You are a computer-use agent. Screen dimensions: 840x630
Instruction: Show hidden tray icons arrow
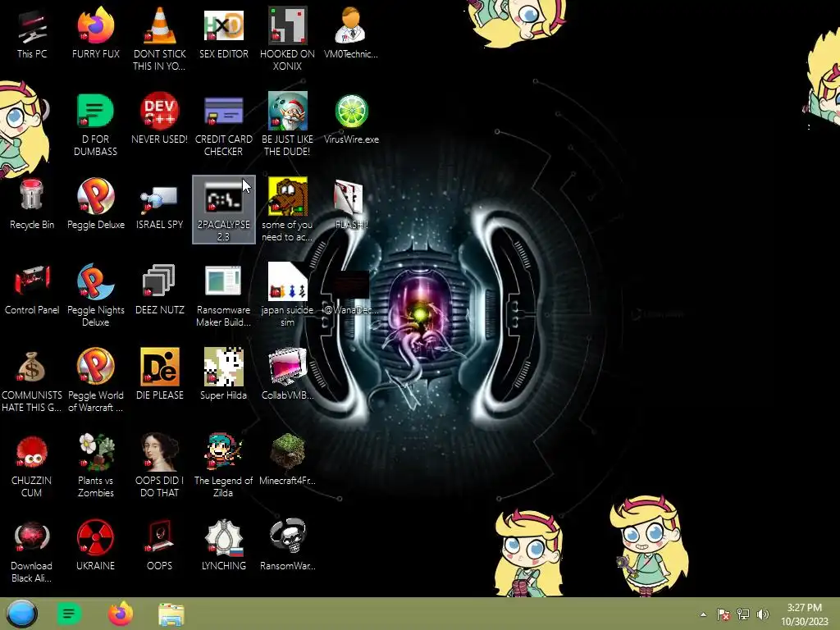tap(703, 614)
